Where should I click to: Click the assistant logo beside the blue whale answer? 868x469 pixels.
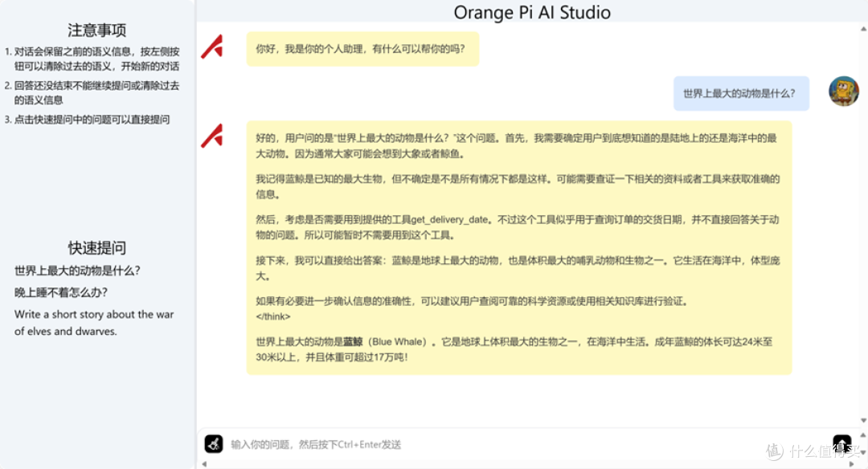212,136
